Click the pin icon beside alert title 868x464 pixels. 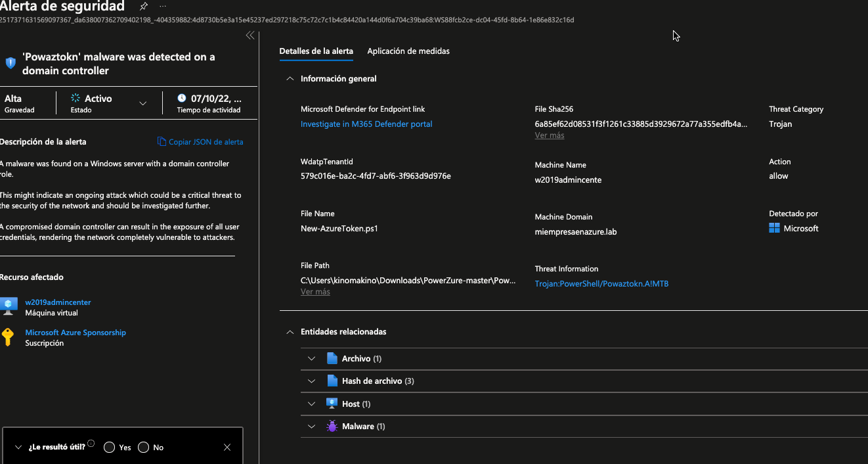point(144,7)
